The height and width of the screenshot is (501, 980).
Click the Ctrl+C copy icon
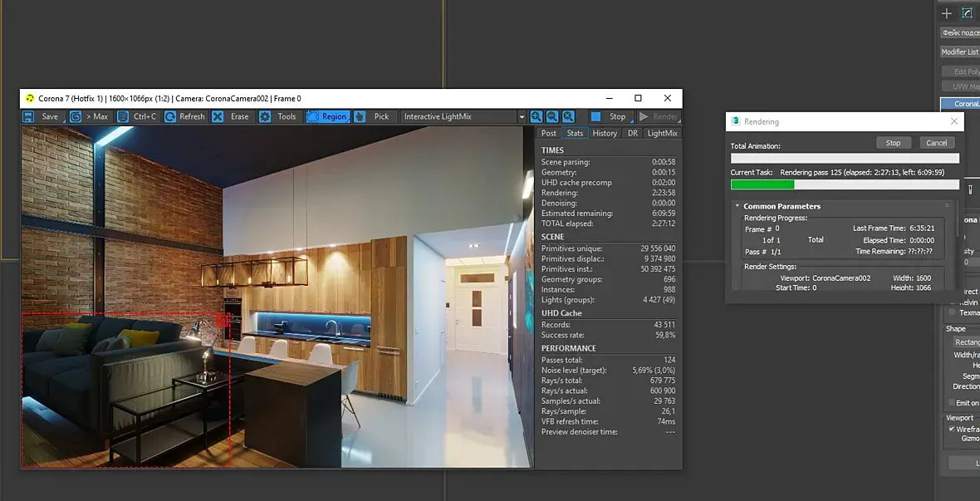(123, 116)
